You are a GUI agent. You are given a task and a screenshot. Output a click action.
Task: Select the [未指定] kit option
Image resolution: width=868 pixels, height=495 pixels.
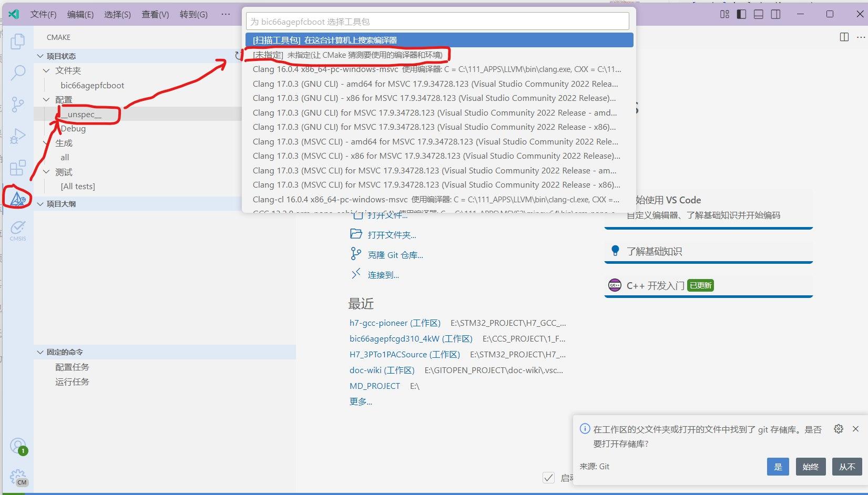pyautogui.click(x=347, y=55)
